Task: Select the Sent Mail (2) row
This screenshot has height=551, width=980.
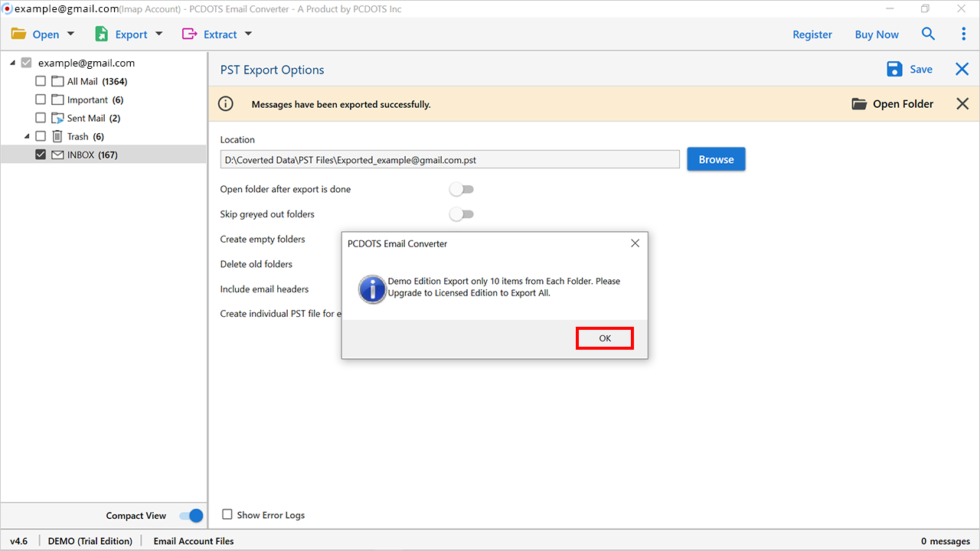Action: (x=103, y=118)
